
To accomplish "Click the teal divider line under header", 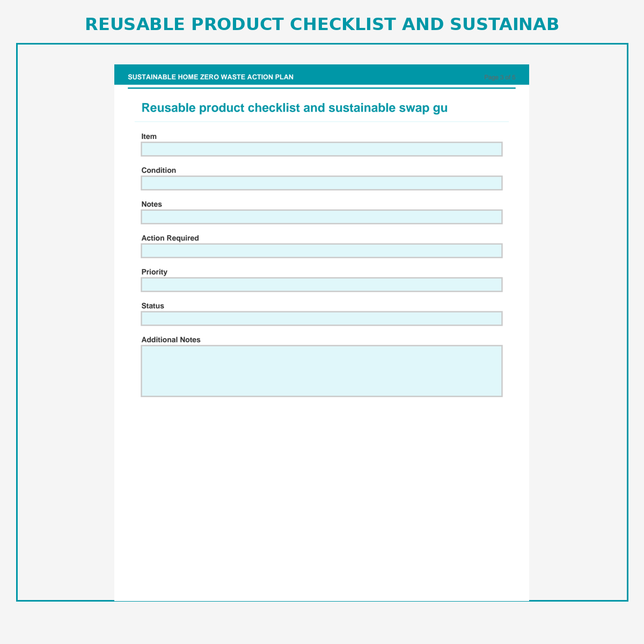I will pos(321,88).
